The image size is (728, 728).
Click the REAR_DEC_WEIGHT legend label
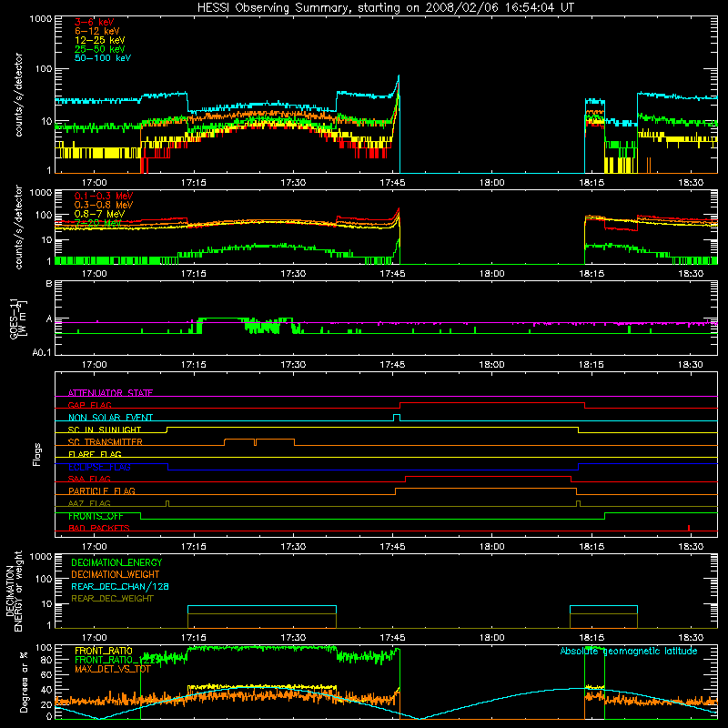pos(112,599)
